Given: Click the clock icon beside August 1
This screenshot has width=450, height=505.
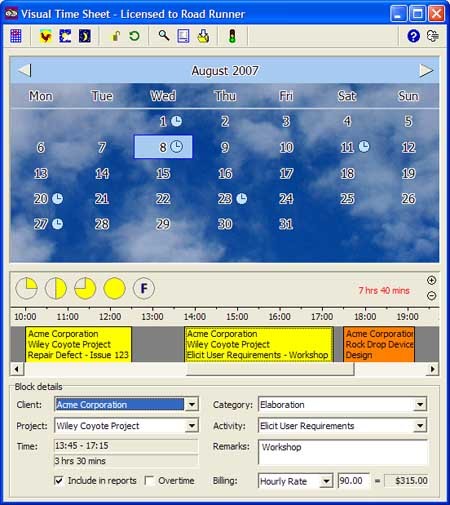Looking at the screenshot, I should point(176,121).
